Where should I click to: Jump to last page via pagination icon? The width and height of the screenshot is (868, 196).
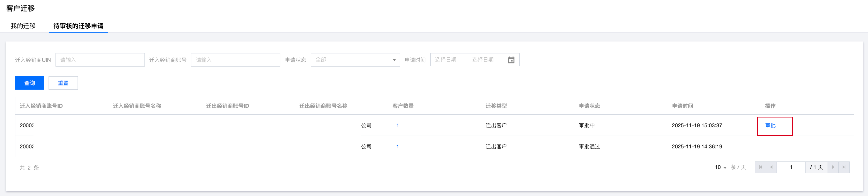coord(844,167)
